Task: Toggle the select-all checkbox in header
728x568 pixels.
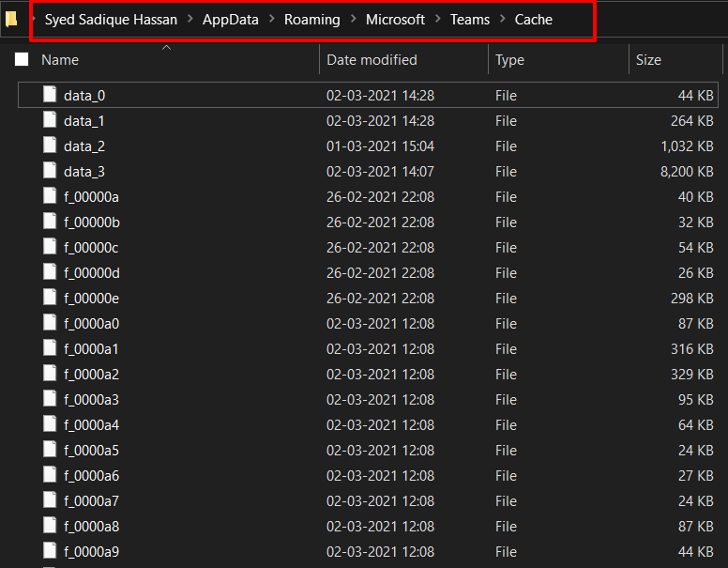Action: 22,60
